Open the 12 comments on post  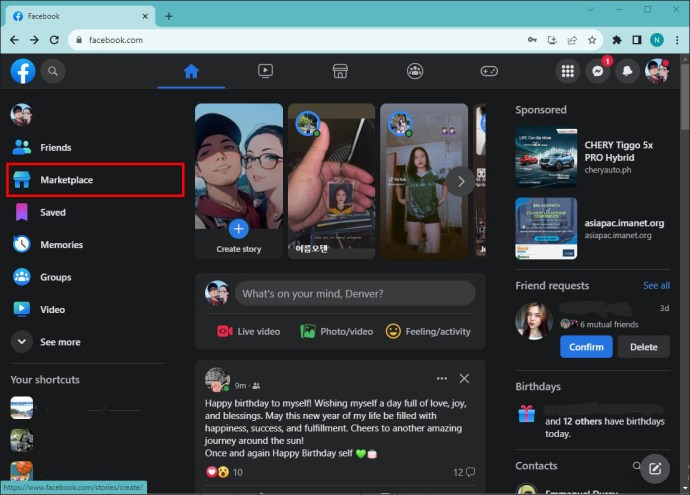(464, 472)
